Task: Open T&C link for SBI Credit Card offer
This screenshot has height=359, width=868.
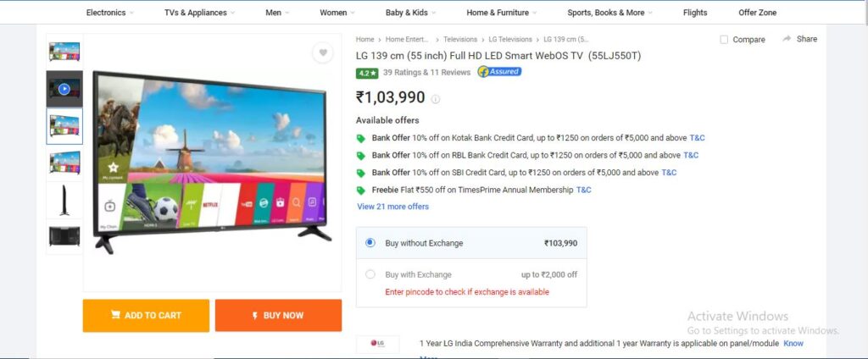Action: coord(669,172)
